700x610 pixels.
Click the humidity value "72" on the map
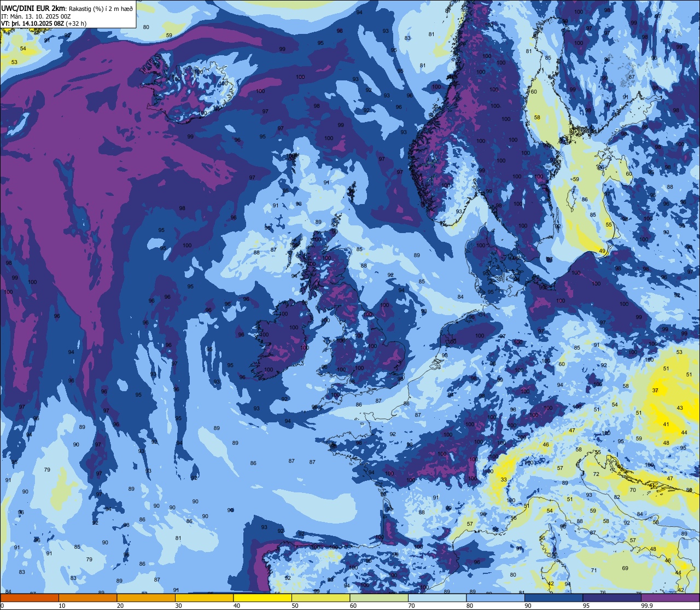[x=596, y=474]
